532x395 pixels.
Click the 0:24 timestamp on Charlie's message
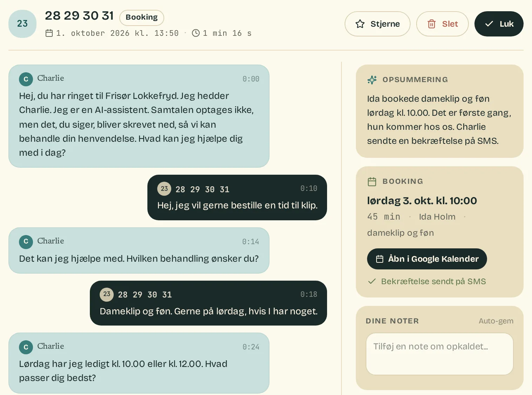251,347
